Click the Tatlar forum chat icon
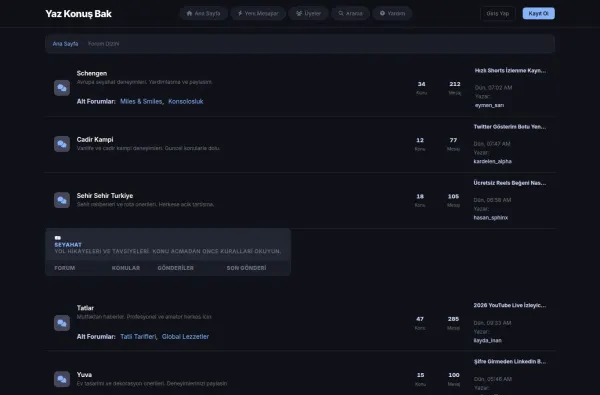The width and height of the screenshot is (600, 395). (62, 323)
